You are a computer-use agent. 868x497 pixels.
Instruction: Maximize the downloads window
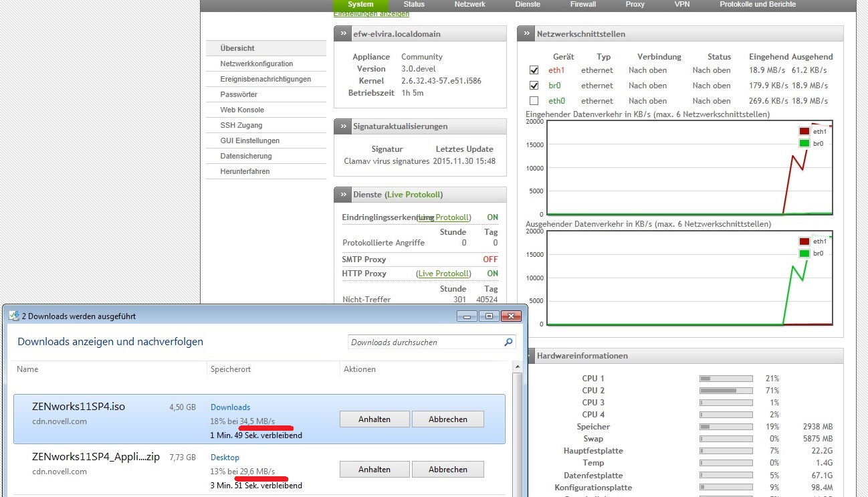point(488,316)
